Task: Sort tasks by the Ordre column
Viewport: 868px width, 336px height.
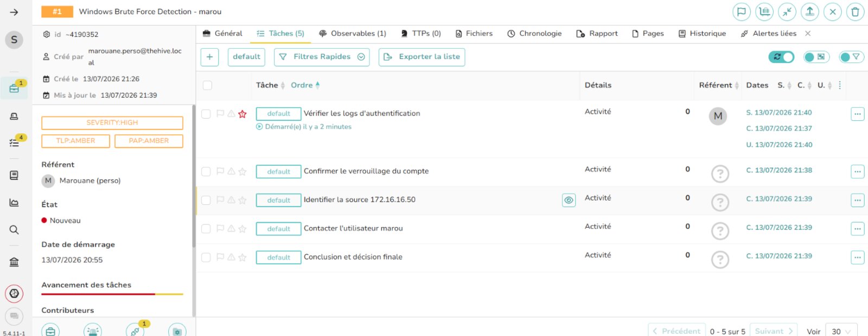Action: pyautogui.click(x=305, y=85)
